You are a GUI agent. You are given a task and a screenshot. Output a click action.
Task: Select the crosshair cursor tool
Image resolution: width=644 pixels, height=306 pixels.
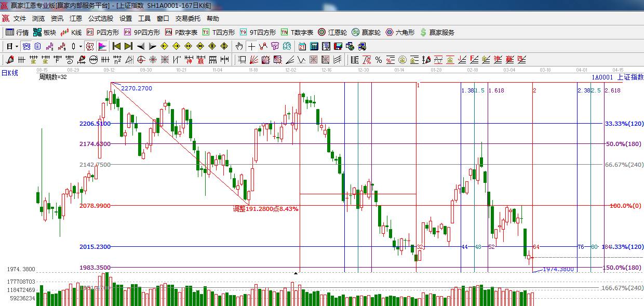[251, 46]
